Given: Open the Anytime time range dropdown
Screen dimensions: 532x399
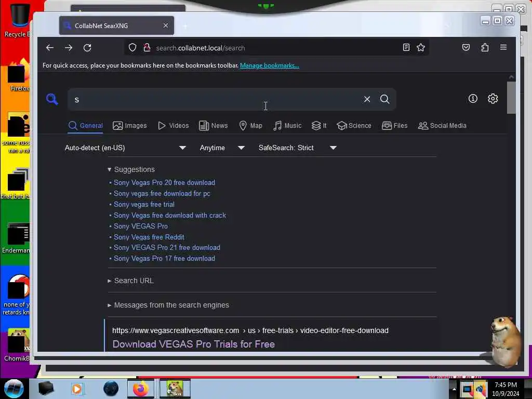Looking at the screenshot, I should [222, 148].
